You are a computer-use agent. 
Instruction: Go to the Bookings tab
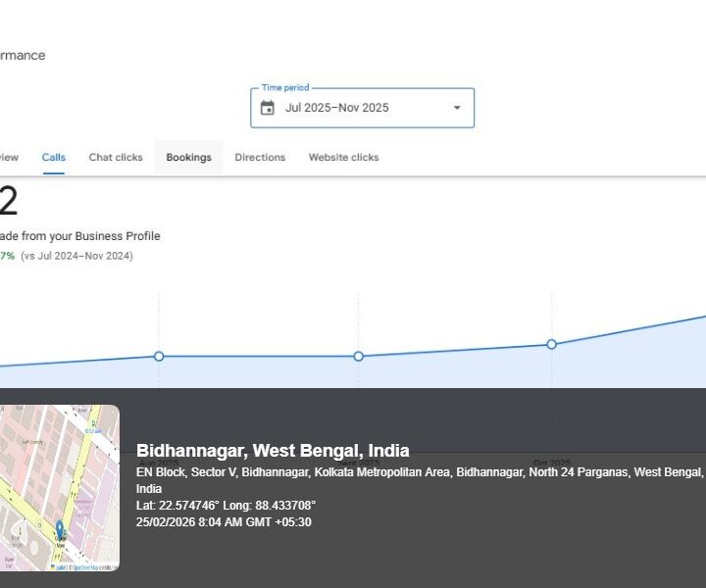[188, 157]
